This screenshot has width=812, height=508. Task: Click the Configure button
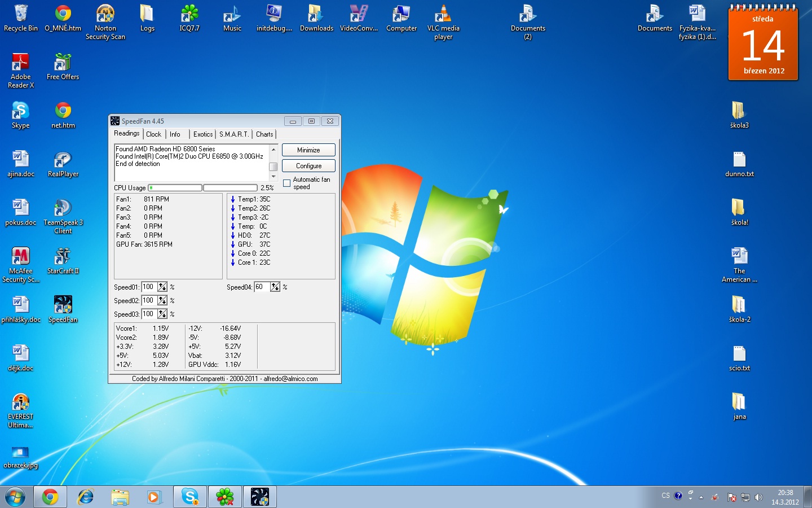(308, 166)
